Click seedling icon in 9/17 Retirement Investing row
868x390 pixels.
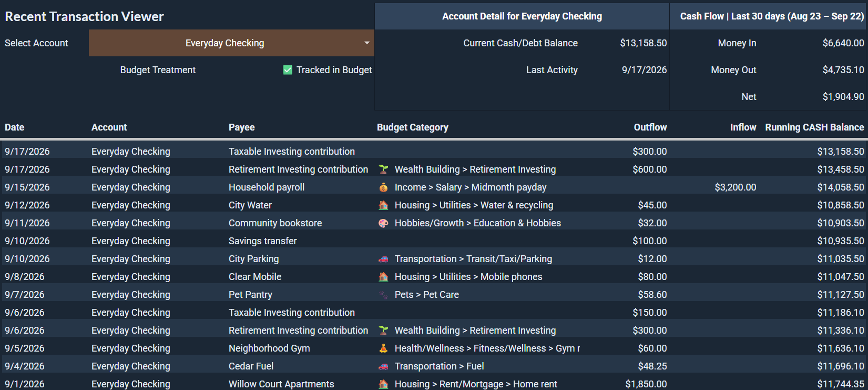point(384,169)
